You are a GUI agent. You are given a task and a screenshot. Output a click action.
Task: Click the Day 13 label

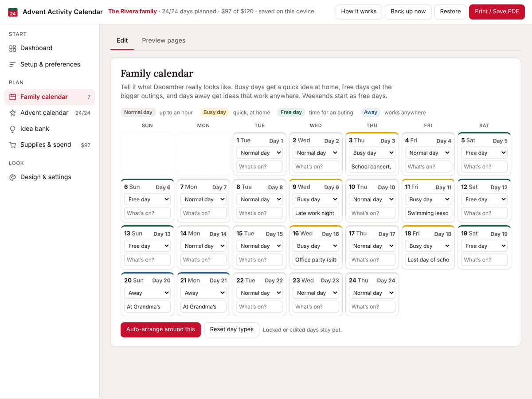(162, 234)
